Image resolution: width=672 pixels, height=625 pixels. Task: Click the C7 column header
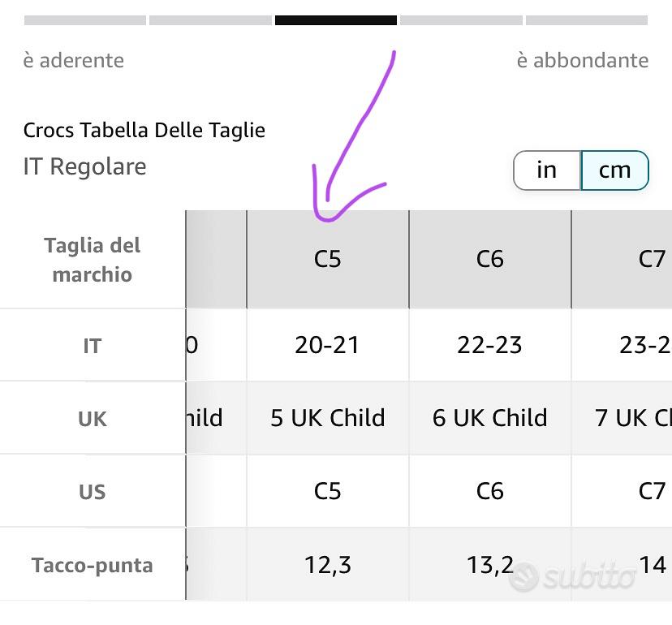tap(652, 259)
